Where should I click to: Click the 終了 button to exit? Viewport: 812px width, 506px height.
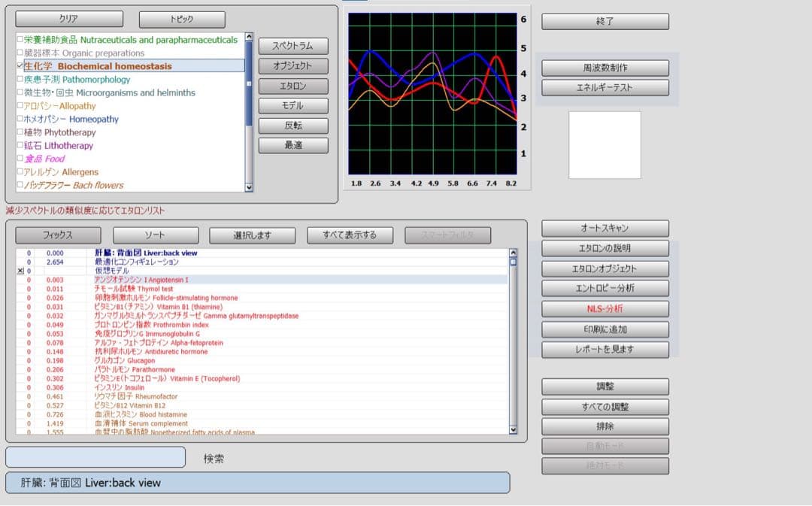click(x=604, y=22)
